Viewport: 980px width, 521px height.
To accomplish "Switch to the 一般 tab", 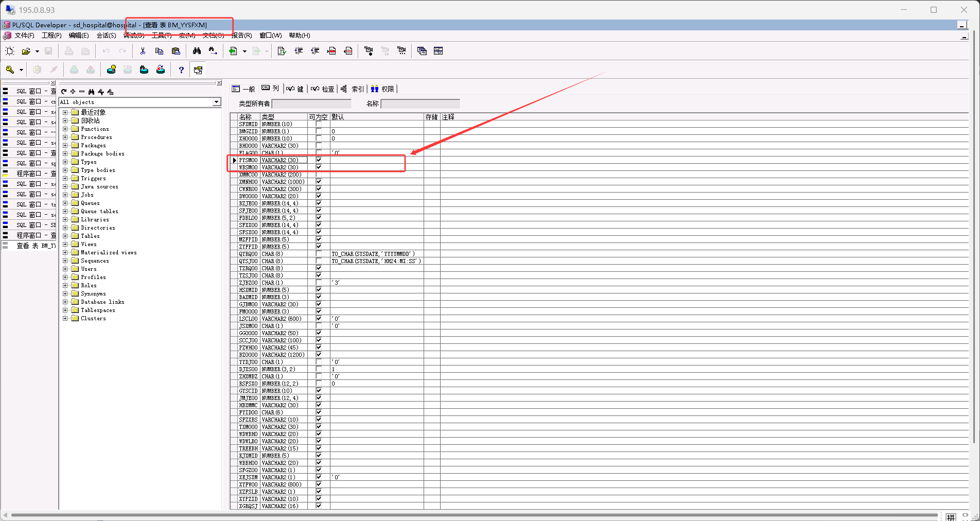I will [x=243, y=89].
